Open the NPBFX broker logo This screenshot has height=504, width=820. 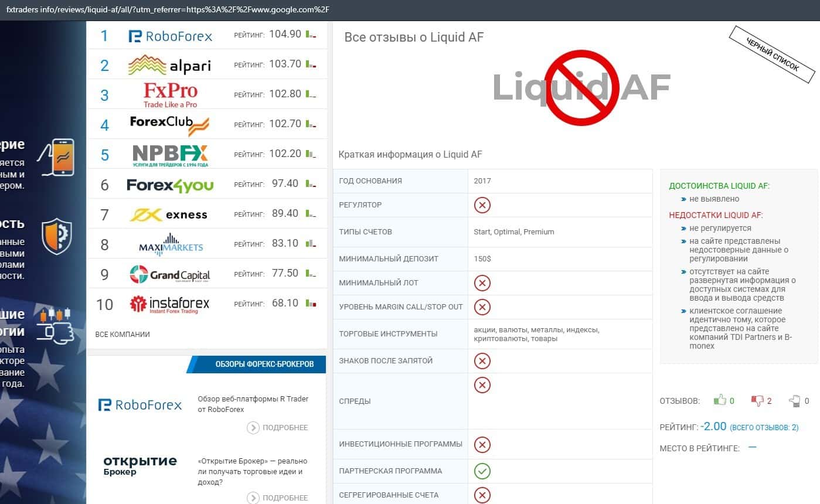(170, 155)
